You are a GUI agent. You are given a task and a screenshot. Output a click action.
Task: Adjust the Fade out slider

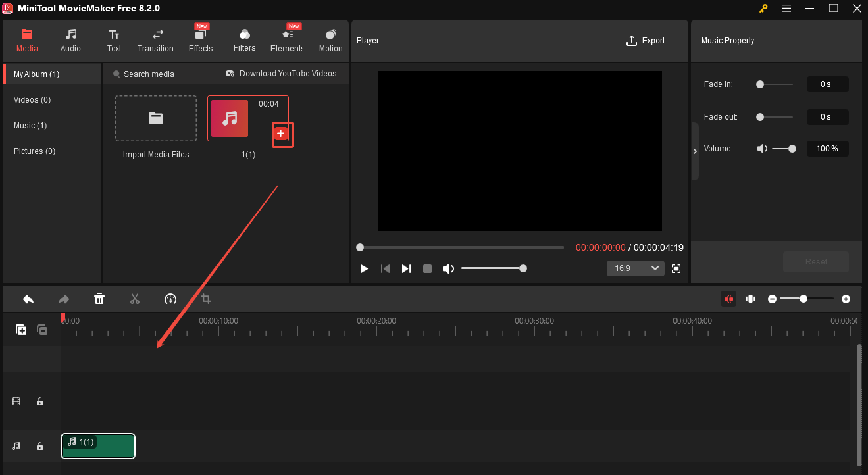775,117
